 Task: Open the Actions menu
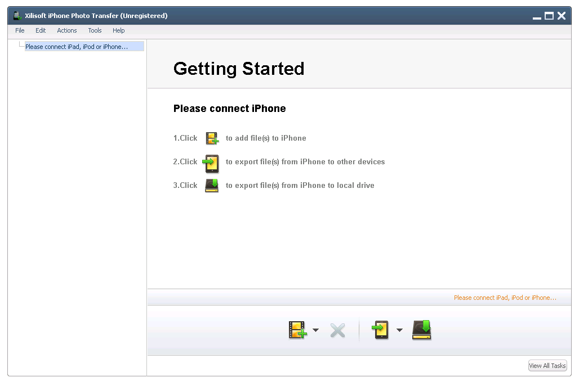tap(67, 30)
